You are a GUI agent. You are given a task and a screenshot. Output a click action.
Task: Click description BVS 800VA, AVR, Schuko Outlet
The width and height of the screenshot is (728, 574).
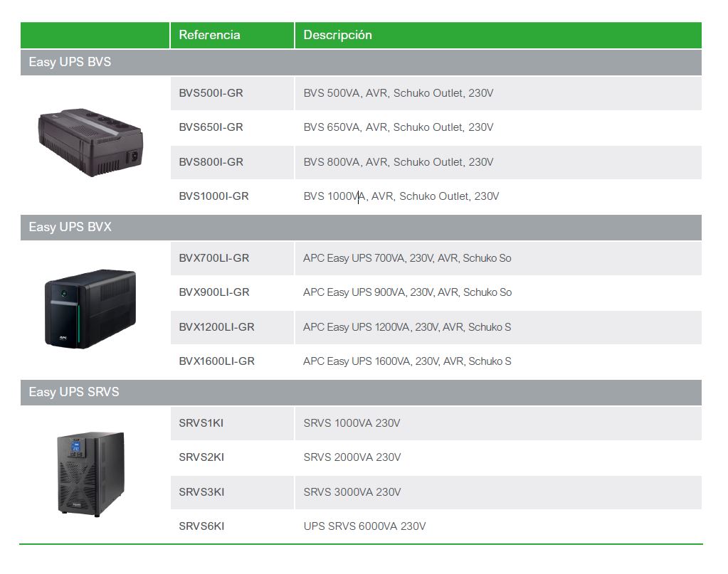399,162
